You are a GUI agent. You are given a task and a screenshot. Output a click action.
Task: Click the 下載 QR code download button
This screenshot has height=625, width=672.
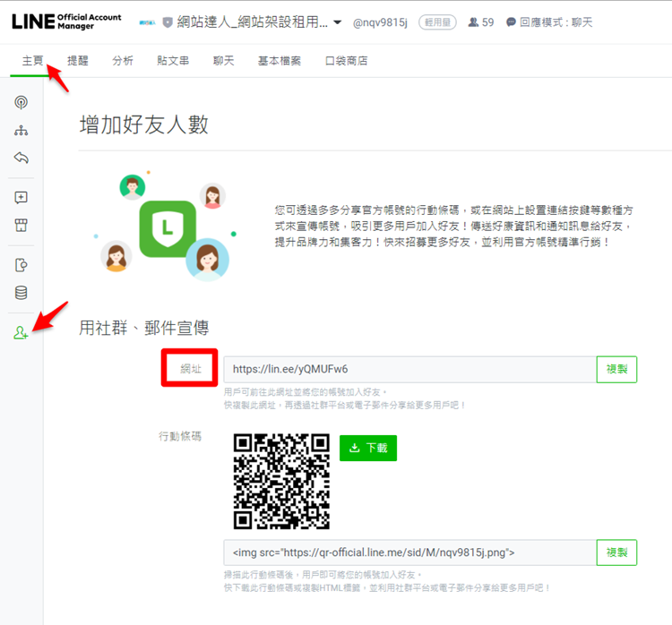pos(368,448)
